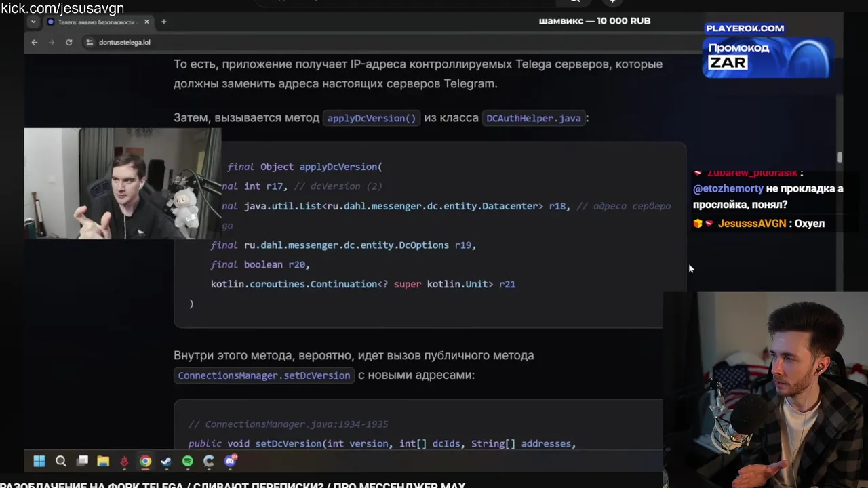Screen dimensions: 868x488
Task: Reload the dontusetelega.lol page
Action: [68, 42]
